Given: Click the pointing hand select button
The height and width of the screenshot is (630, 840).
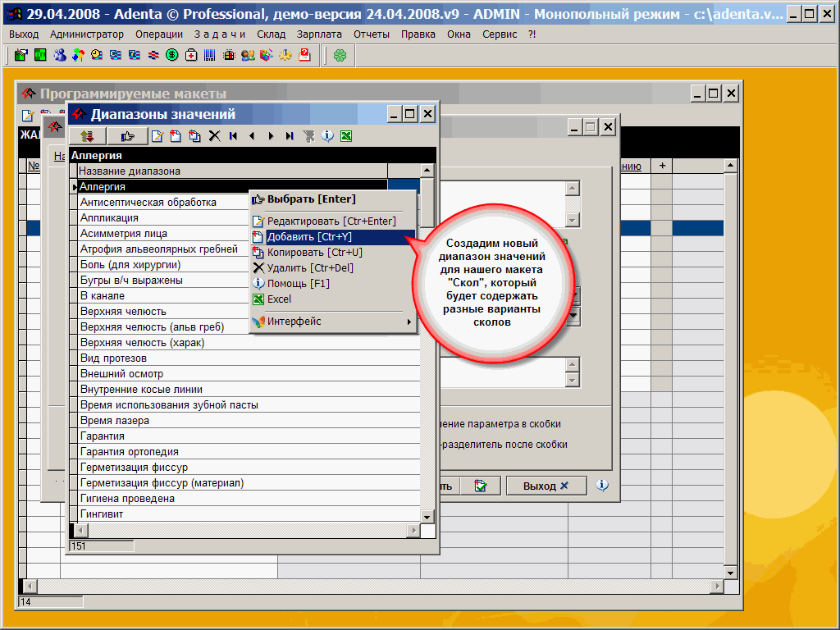Looking at the screenshot, I should click(x=127, y=136).
